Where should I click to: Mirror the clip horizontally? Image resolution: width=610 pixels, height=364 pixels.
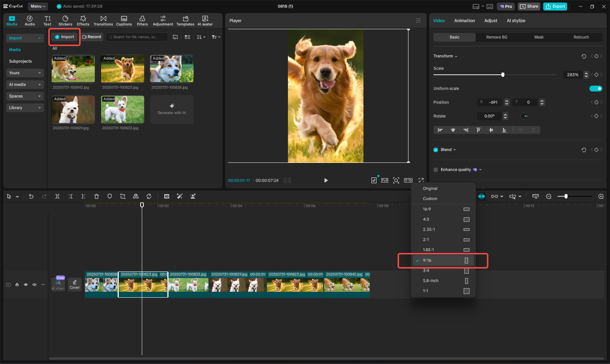(x=135, y=196)
